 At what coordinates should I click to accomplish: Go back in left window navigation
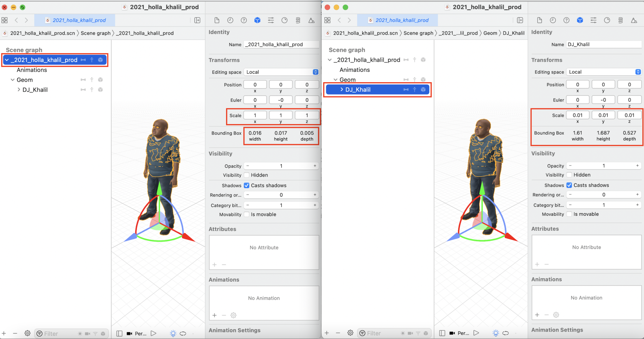[16, 20]
